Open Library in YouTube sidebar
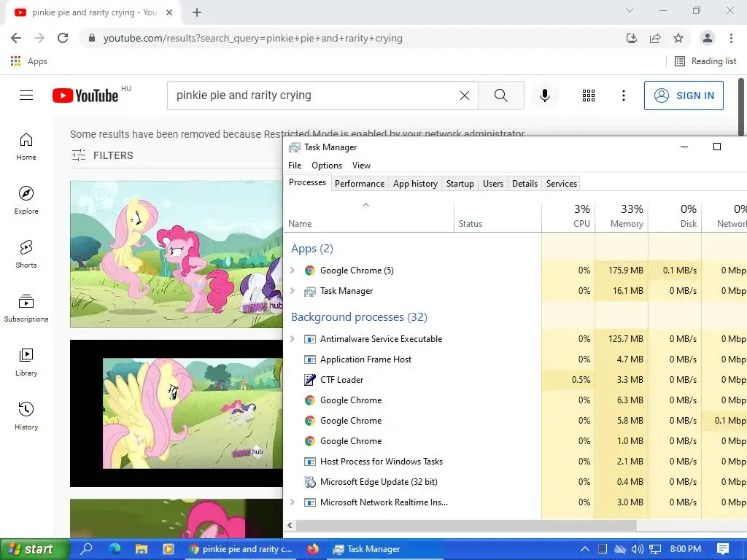747x560 pixels. pos(26,362)
